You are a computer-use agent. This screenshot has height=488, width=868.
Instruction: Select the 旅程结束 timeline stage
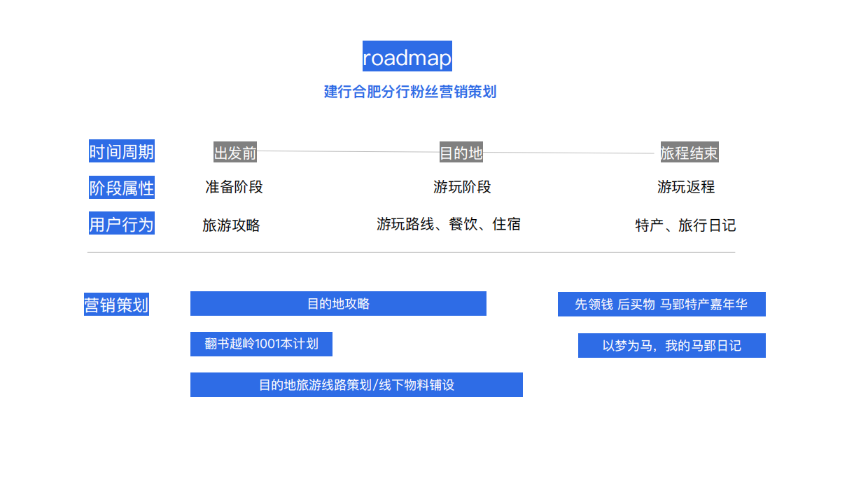click(690, 152)
